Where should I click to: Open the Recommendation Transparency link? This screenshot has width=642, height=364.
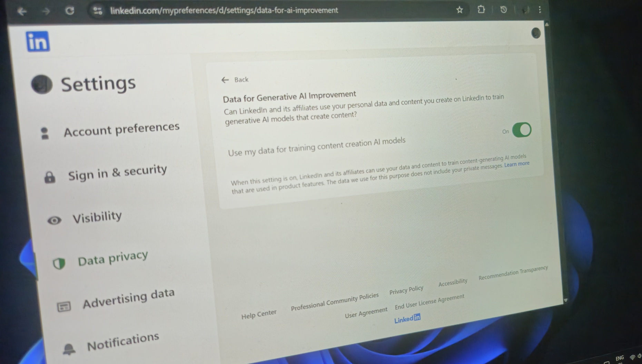coord(513,273)
